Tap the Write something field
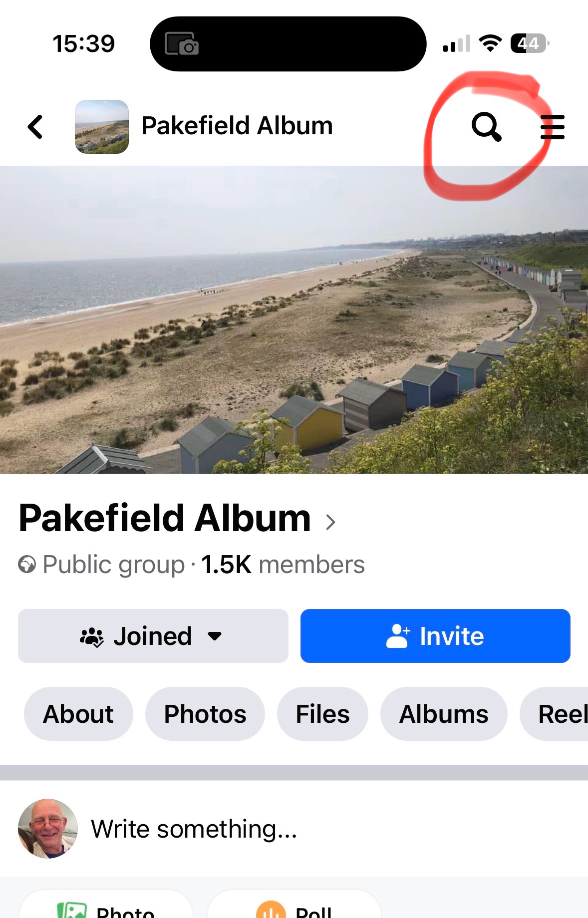 [194, 829]
